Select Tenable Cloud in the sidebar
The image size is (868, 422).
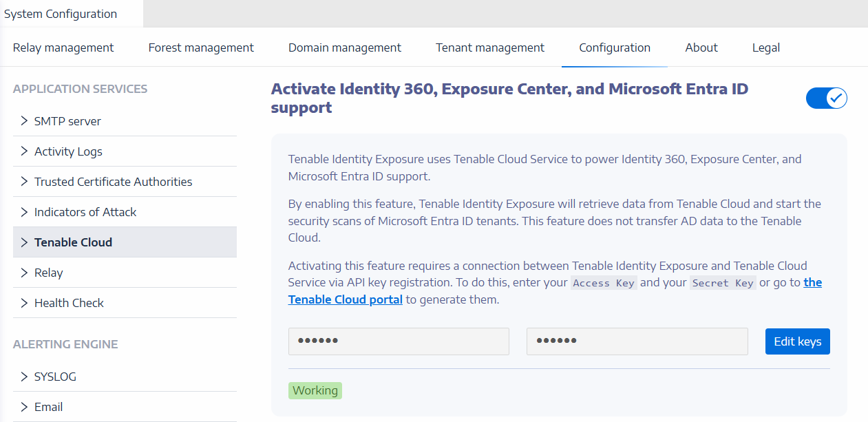125,242
